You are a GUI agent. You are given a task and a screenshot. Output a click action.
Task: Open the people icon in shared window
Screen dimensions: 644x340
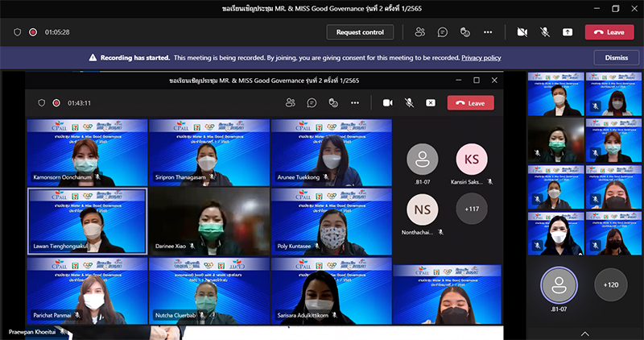[x=290, y=103]
